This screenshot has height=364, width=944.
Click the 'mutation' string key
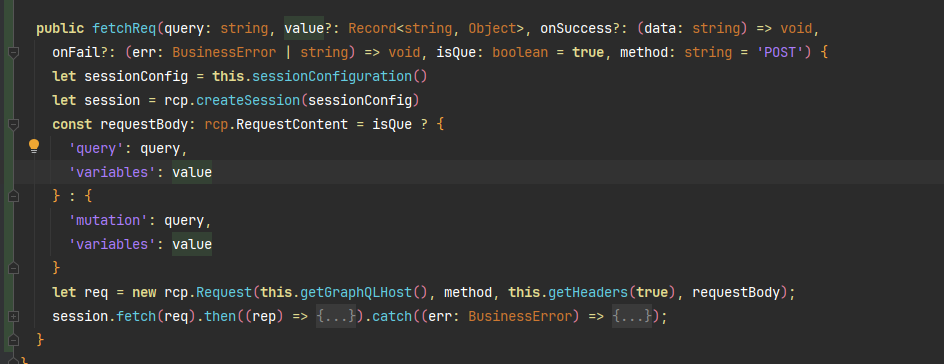tap(108, 220)
